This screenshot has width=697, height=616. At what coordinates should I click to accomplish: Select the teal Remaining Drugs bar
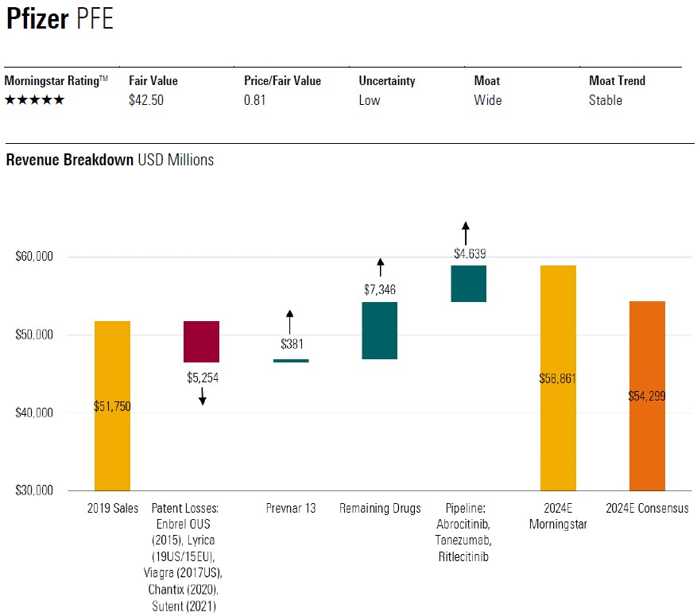click(379, 331)
